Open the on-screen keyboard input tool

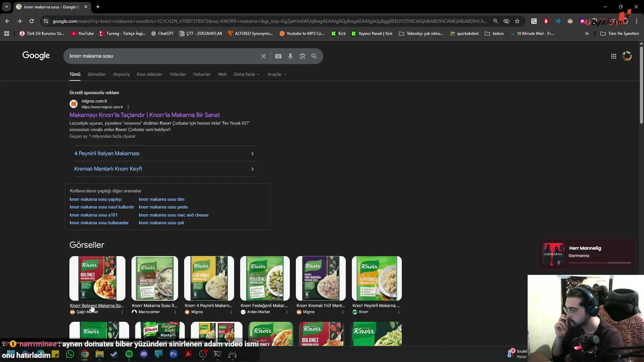(278, 56)
